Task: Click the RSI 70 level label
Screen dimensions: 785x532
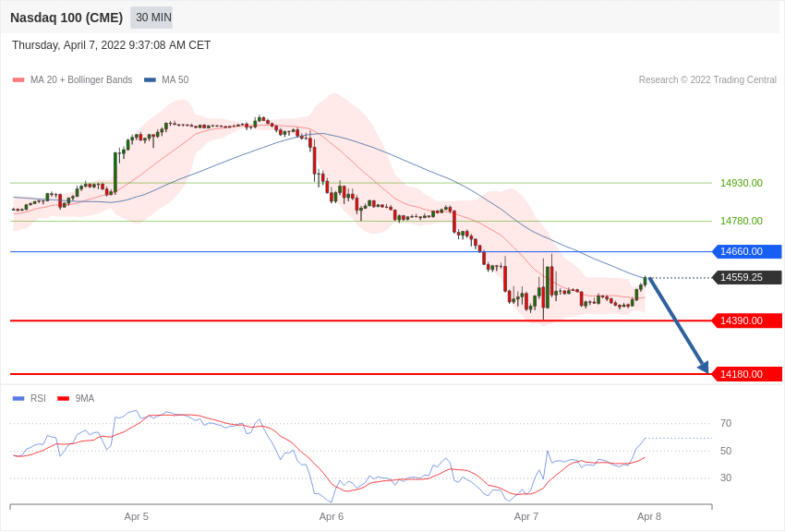Action: click(726, 423)
